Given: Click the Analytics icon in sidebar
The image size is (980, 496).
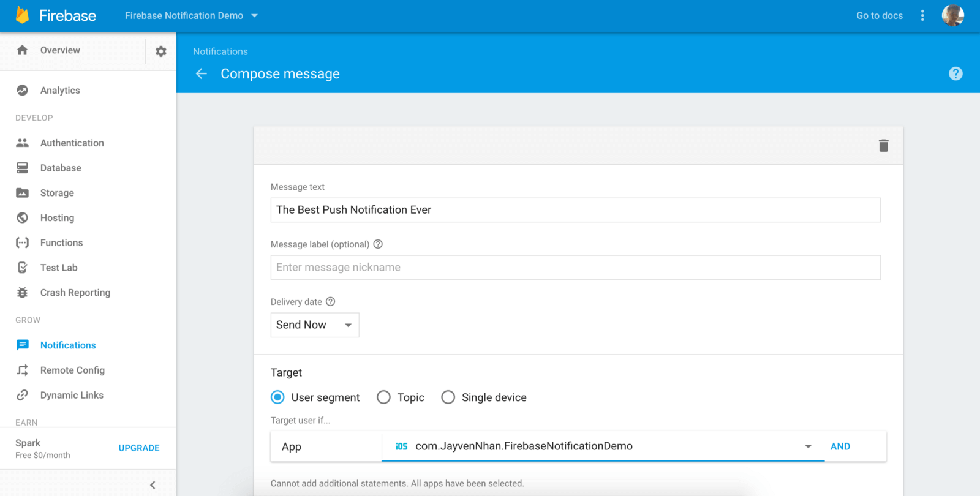Looking at the screenshot, I should pyautogui.click(x=23, y=90).
